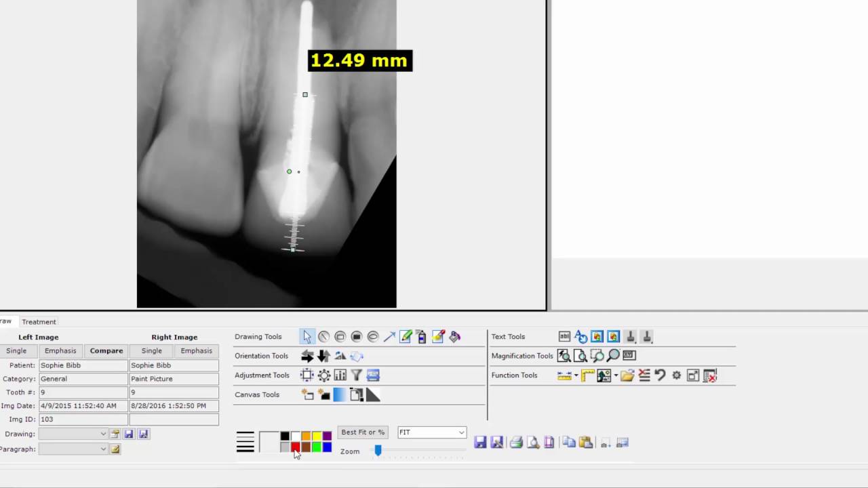Click the Img ID field showing 103
The image size is (868, 488).
coord(83,420)
